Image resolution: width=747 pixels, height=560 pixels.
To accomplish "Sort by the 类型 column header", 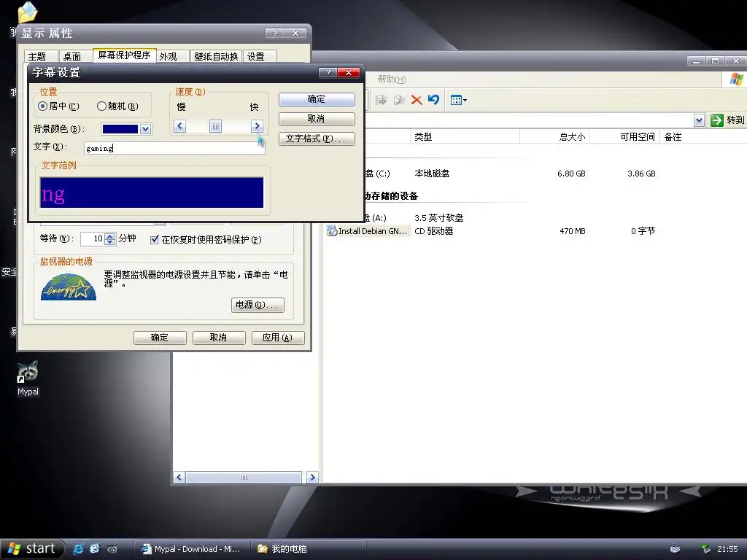I will click(465, 137).
